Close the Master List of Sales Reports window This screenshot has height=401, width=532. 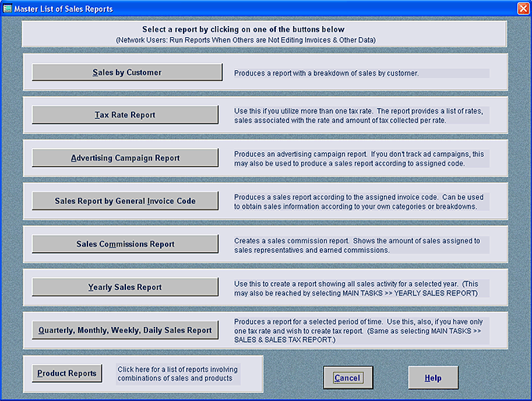(523, 9)
